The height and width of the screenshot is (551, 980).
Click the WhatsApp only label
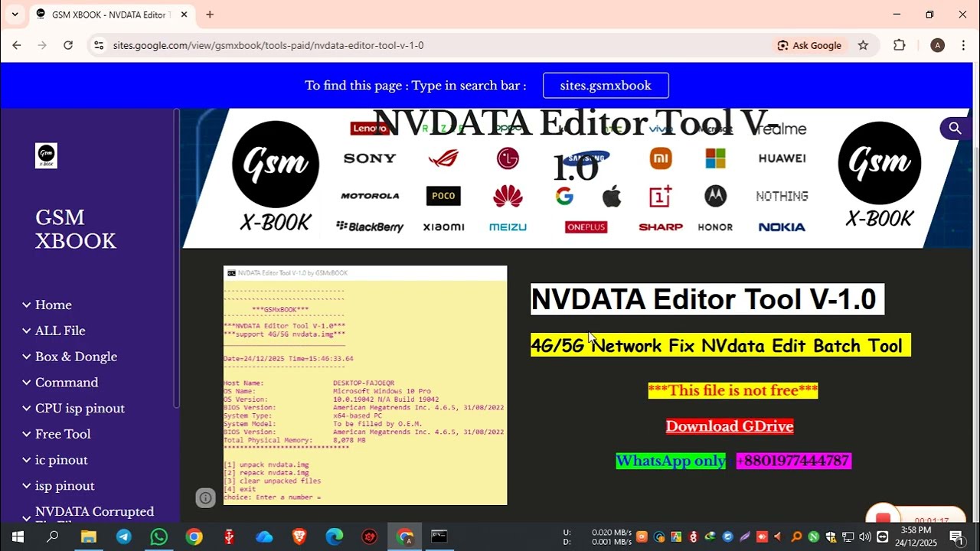(671, 461)
